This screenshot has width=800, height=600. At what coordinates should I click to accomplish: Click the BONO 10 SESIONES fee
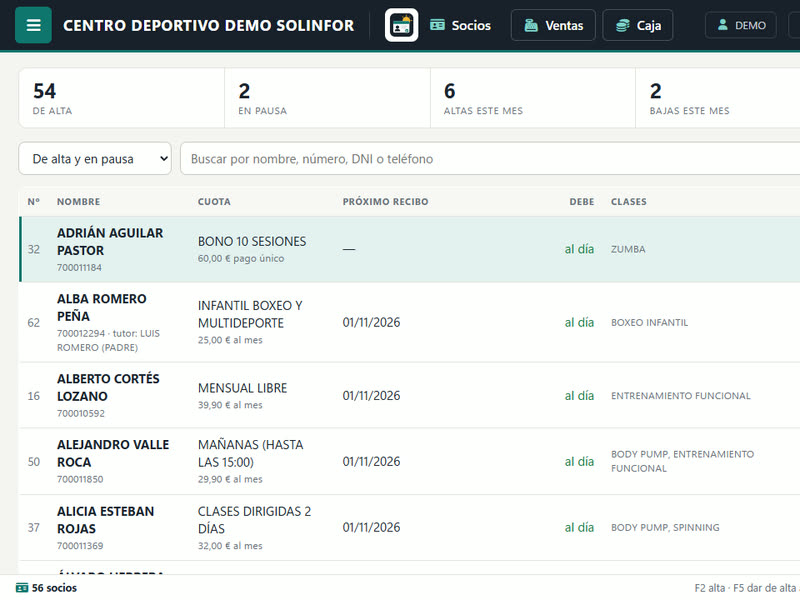tap(252, 241)
